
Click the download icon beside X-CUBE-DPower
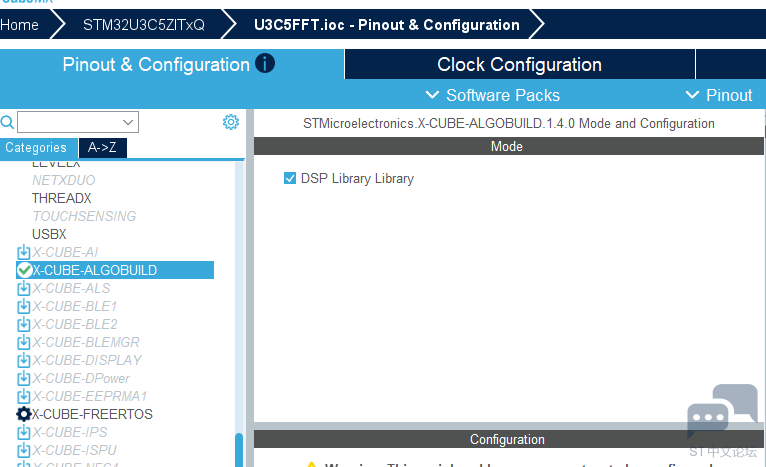tap(23, 379)
